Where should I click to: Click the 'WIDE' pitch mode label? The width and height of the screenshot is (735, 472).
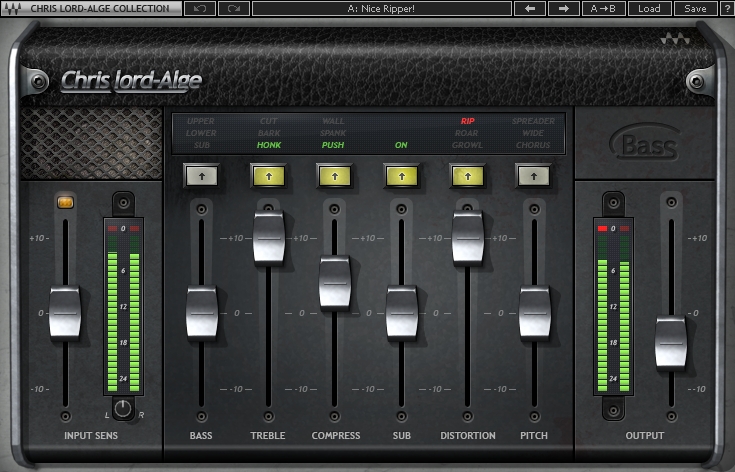(533, 133)
